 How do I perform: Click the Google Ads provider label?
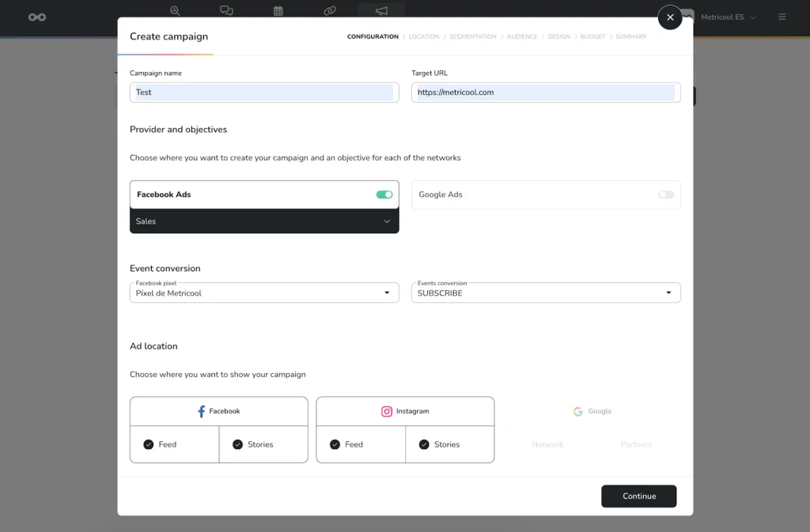point(440,194)
